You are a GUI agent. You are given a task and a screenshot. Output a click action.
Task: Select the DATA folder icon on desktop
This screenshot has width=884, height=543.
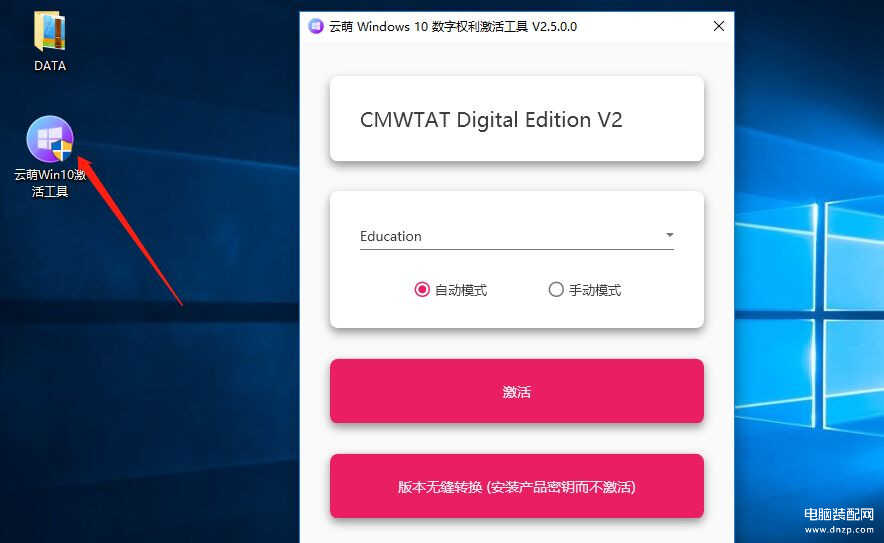click(50, 32)
